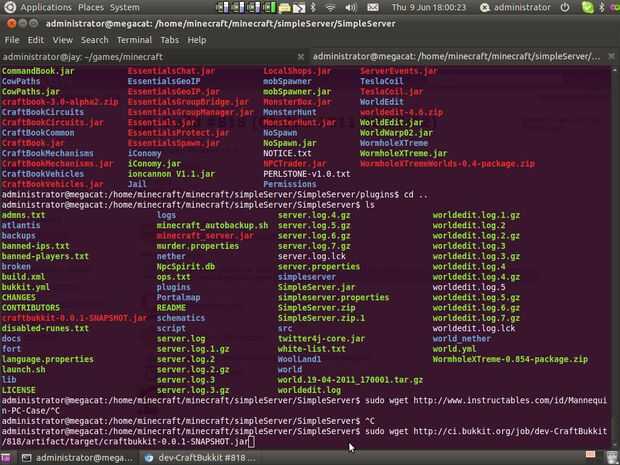Viewport: 620px width, 465px height.
Task: Click the green chat applet in the panel
Action: [x=588, y=8]
